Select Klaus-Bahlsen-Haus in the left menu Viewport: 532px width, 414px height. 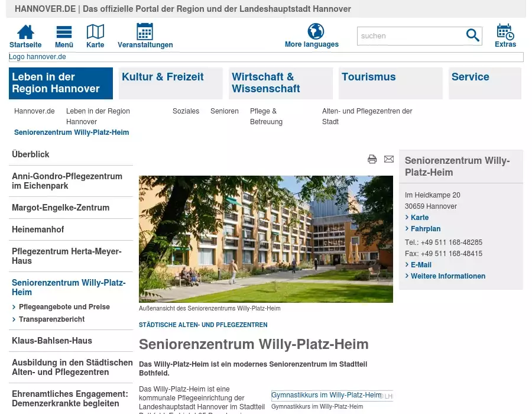pos(52,341)
